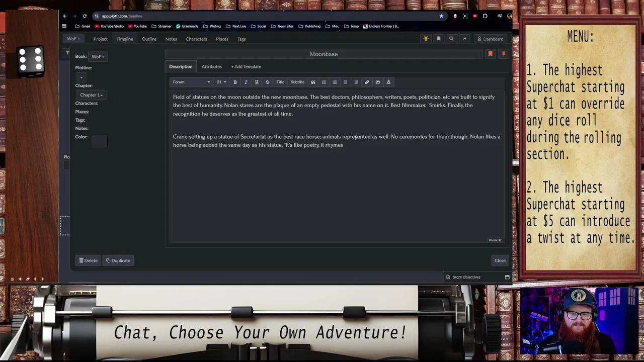Go back in browser
644x362 pixels.
[64, 16]
